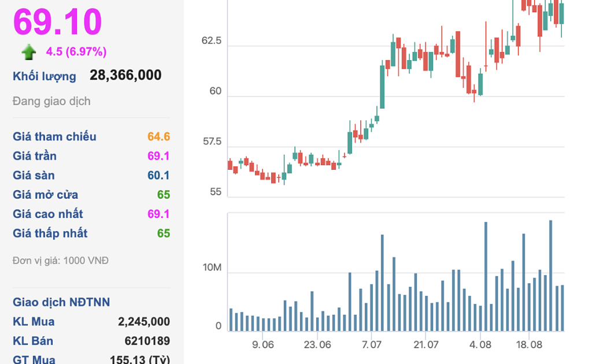Select the Giá tham chiếu row label

click(54, 137)
